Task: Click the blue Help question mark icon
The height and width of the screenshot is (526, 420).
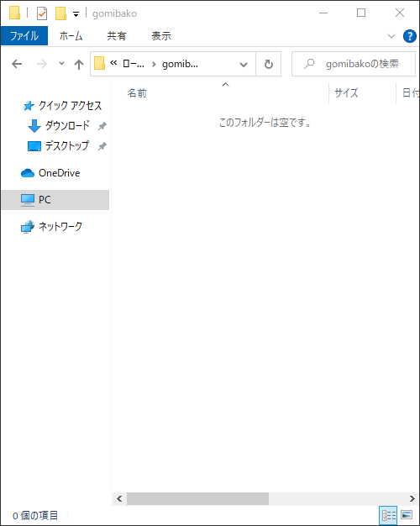Action: (x=410, y=36)
